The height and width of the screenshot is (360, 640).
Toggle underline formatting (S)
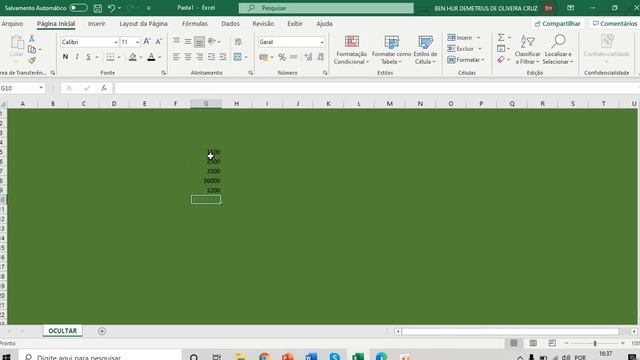pos(88,57)
